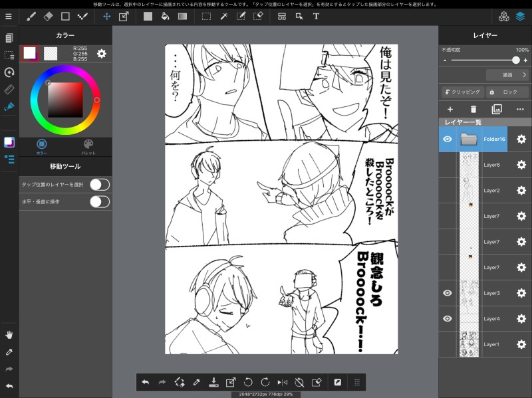Click the opacity slider handle
The image size is (532, 398).
click(x=516, y=60)
